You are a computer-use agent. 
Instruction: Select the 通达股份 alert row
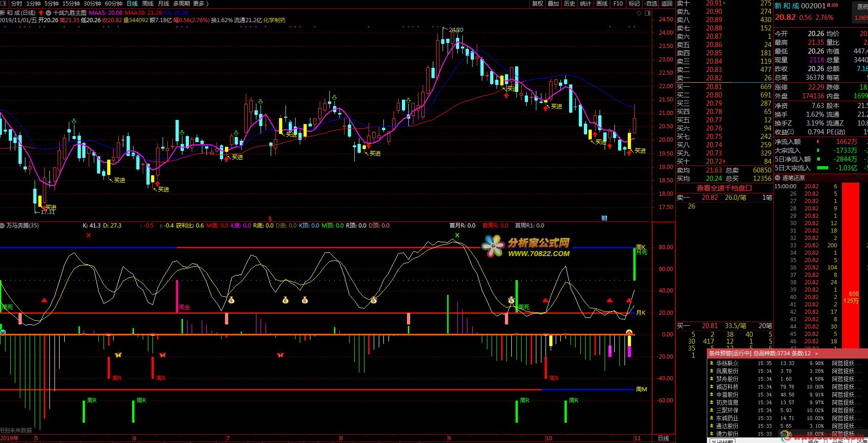[787, 426]
